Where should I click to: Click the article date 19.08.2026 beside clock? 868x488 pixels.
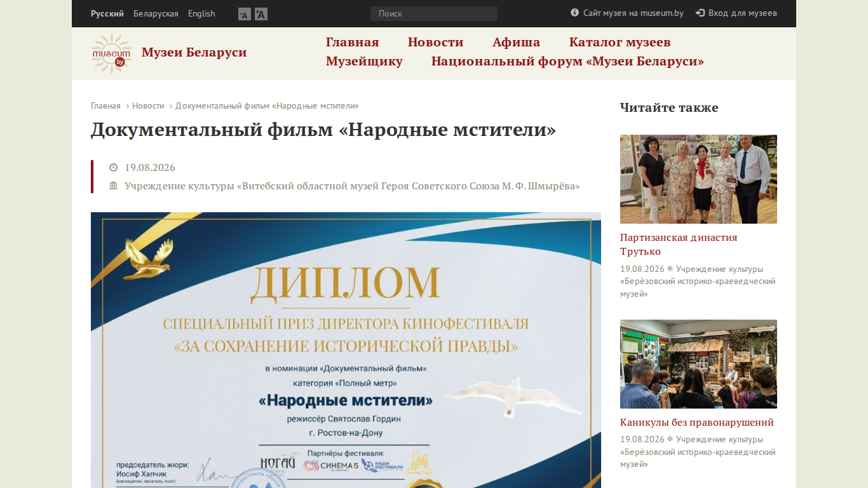pos(150,168)
